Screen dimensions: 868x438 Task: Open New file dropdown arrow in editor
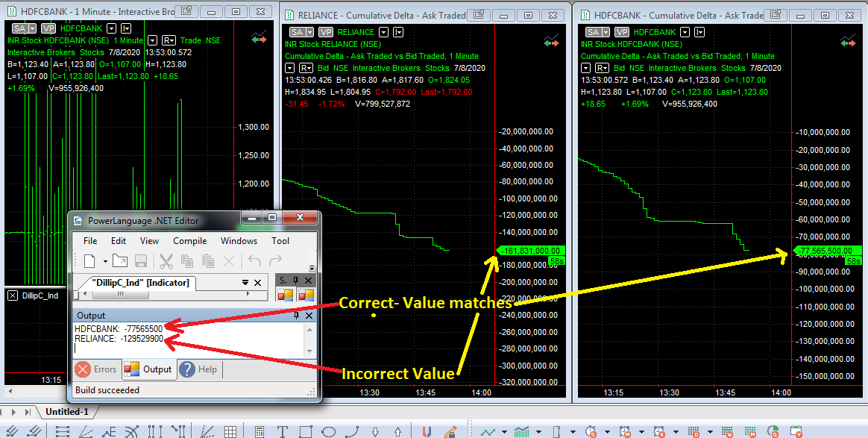tap(105, 261)
